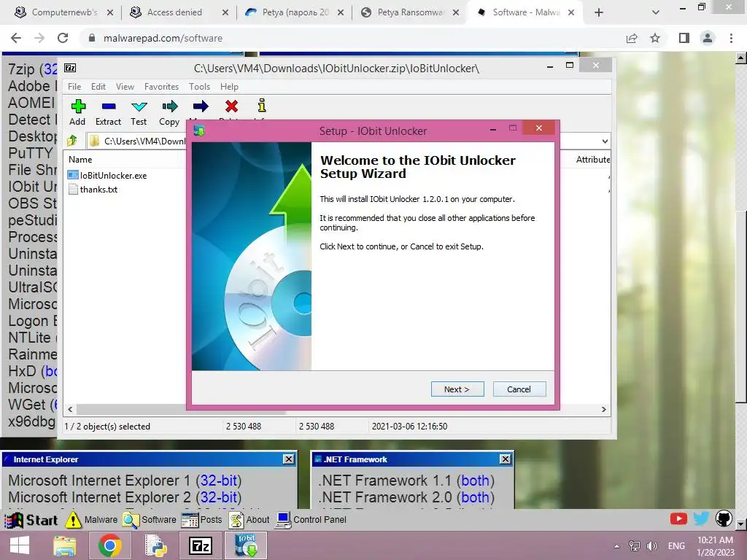Bookmark this page with the star icon
The width and height of the screenshot is (747, 560).
point(655,38)
